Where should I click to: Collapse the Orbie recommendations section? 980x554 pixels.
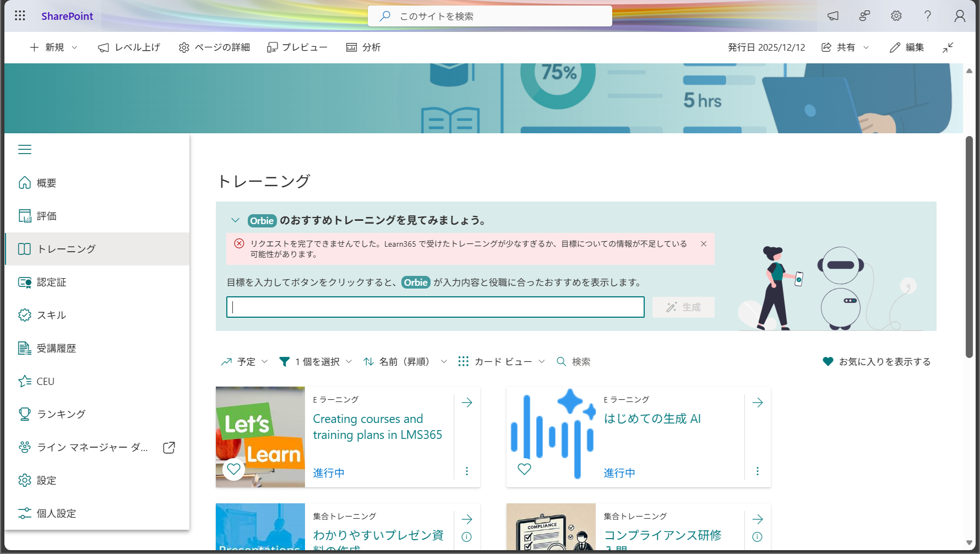(235, 220)
